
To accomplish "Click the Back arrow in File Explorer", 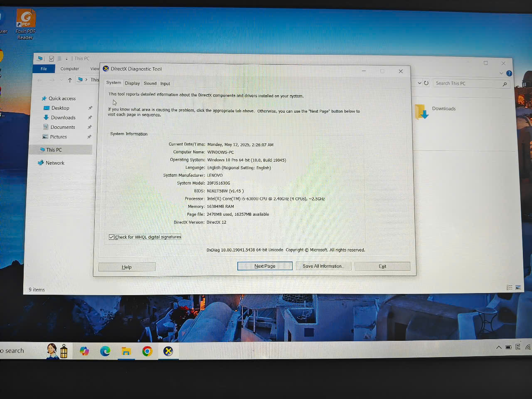I will 40,80.
